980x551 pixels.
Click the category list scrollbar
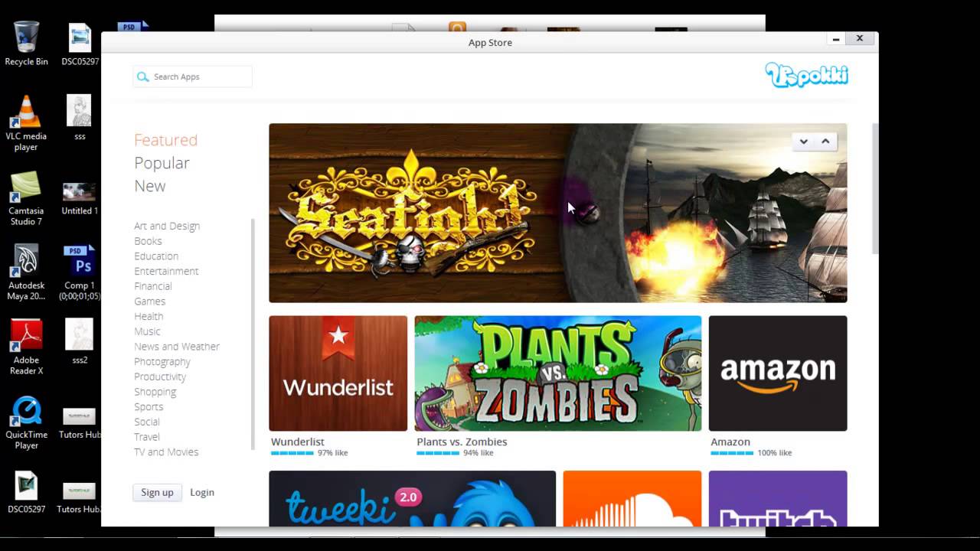252,334
